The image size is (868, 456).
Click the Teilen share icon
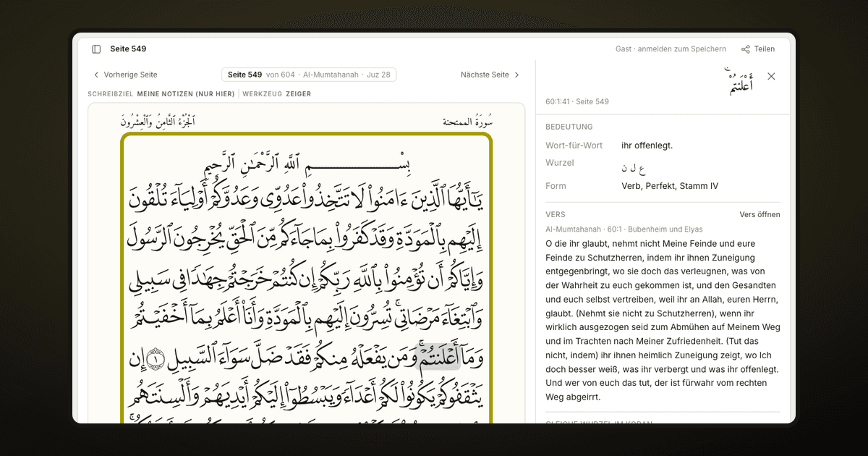point(746,49)
